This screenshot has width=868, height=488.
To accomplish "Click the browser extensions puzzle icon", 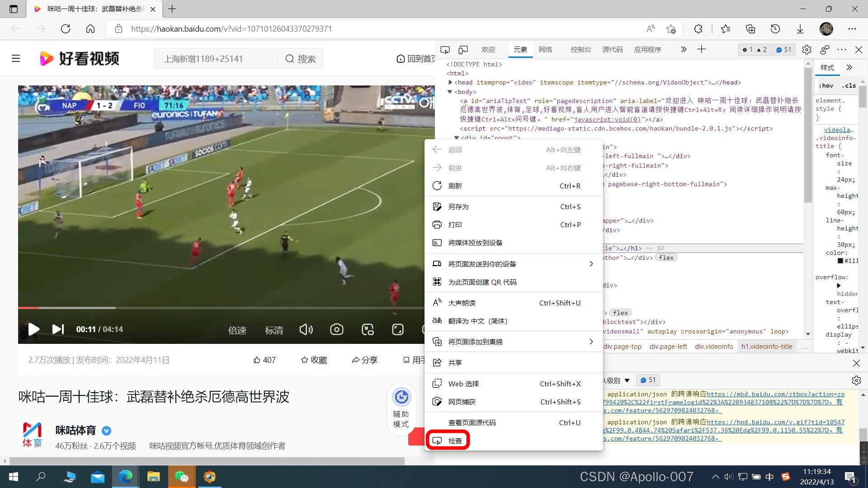I will point(698,29).
